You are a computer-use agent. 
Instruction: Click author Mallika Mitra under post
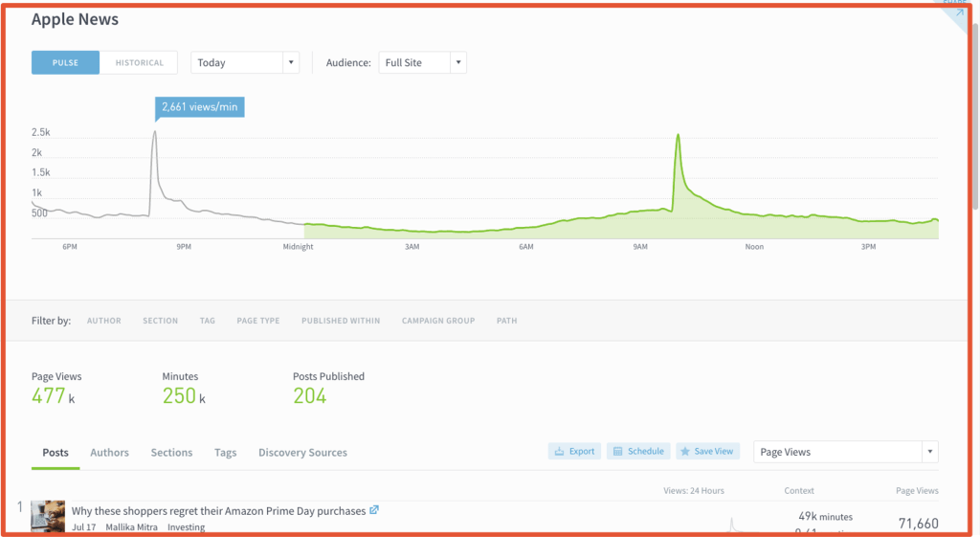(131, 527)
